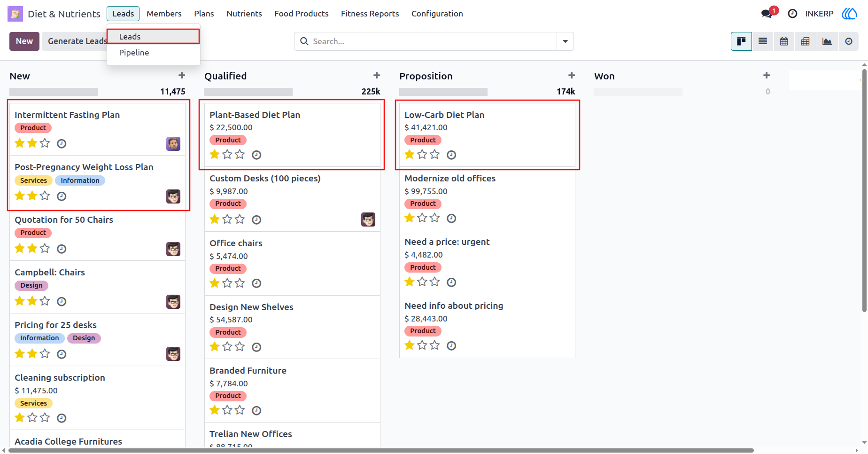Viewport: 868px width, 454px height.
Task: Open the activities clock in top bar
Action: [x=792, y=14]
